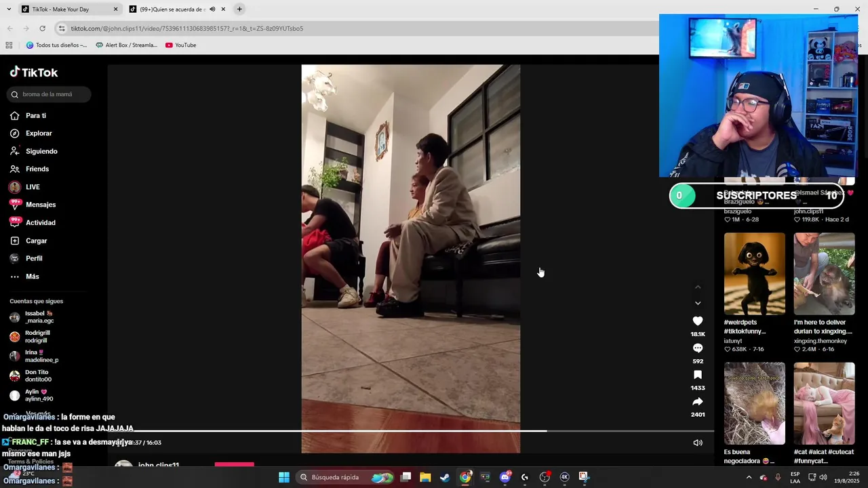Click the TikTok logo
The width and height of the screenshot is (868, 488).
(34, 73)
